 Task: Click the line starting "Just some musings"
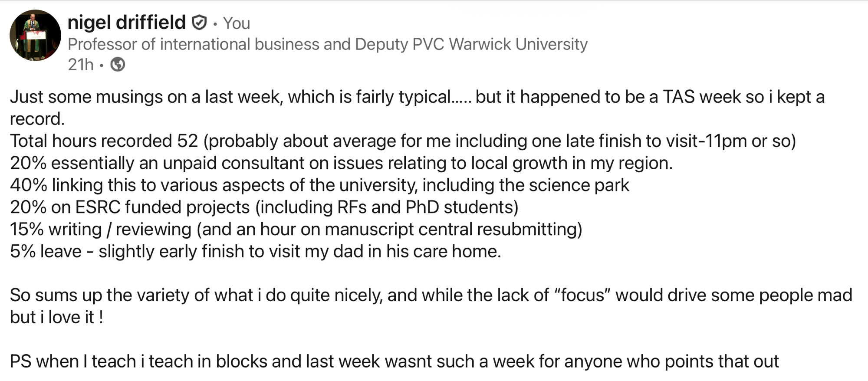[x=417, y=97]
